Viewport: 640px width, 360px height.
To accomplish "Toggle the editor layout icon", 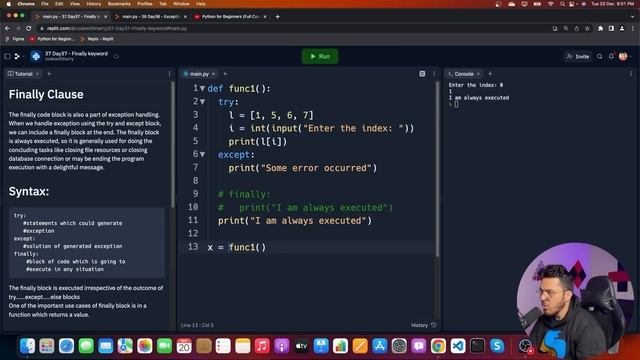I will pos(422,74).
